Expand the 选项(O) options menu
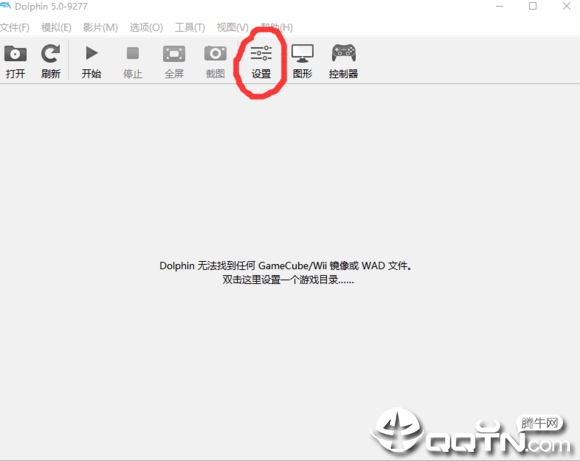 (146, 27)
